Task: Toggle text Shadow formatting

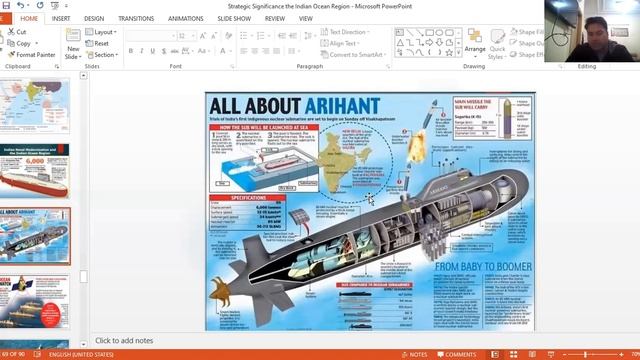Action: pyautogui.click(x=164, y=51)
